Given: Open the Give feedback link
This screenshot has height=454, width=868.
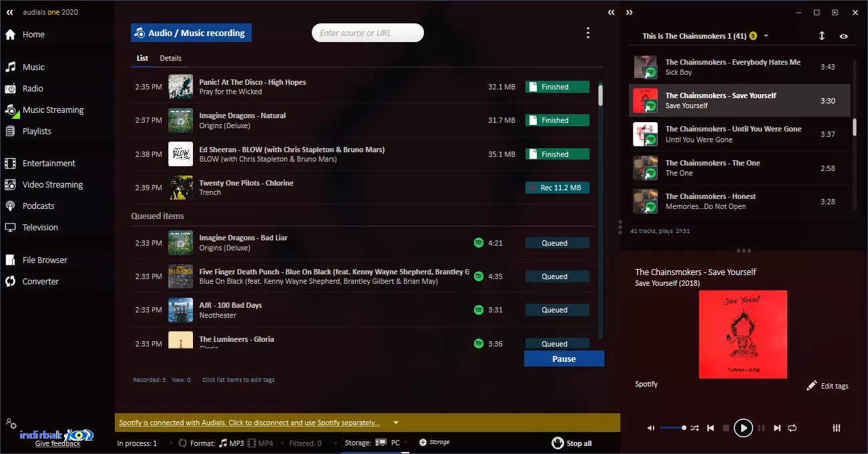Looking at the screenshot, I should 57,443.
